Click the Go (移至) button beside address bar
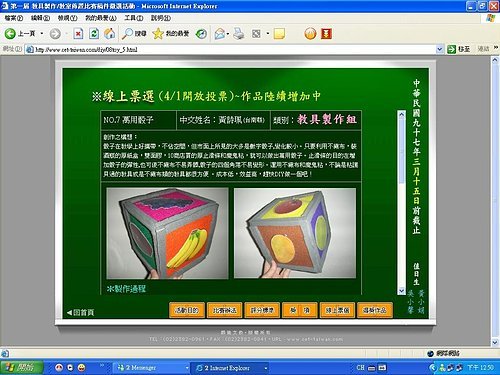This screenshot has width=500, height=375. [459, 49]
